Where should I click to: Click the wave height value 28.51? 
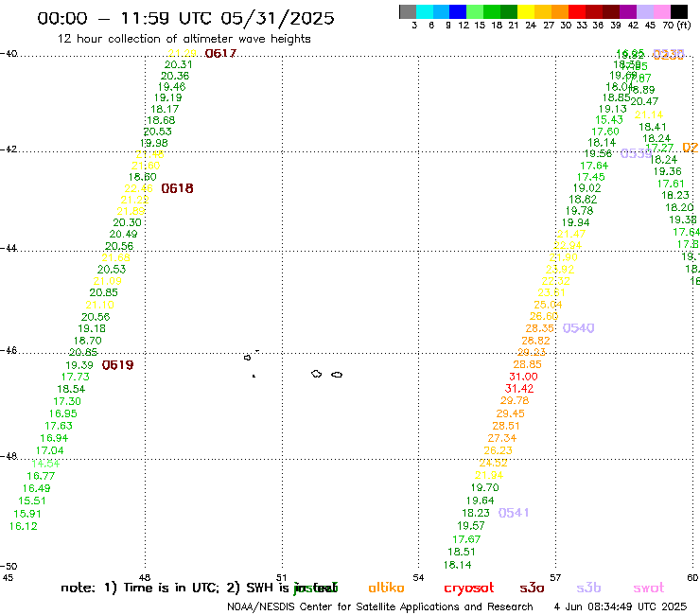[x=506, y=426]
